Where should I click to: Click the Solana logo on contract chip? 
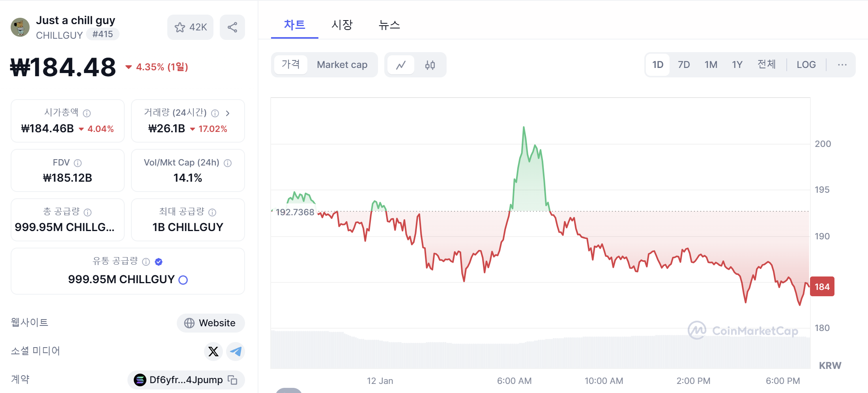(x=140, y=380)
